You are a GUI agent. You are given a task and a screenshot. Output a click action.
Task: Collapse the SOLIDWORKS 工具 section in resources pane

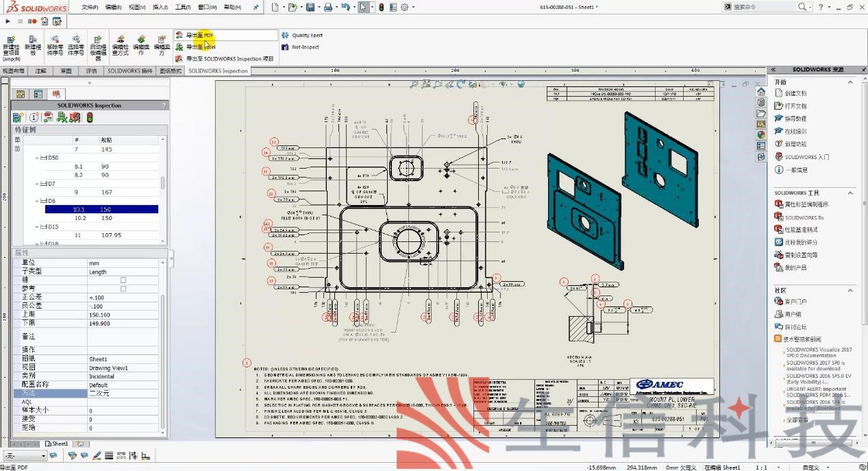point(851,193)
